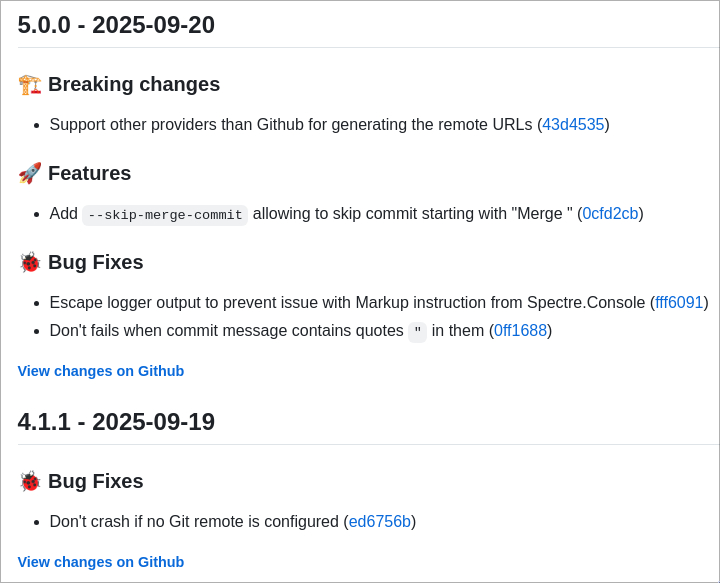Image resolution: width=720 pixels, height=583 pixels.
Task: Click the --skip-merge-commit code snippet
Action: pos(165,215)
